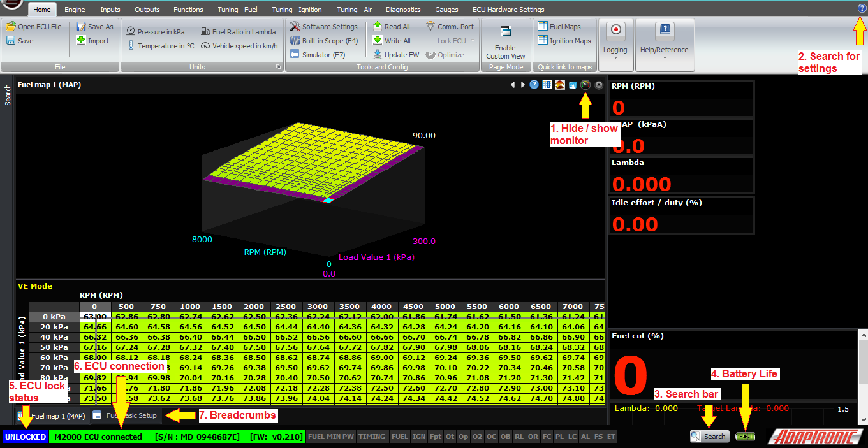Open the Tuning - Air tab
Image resolution: width=868 pixels, height=448 pixels.
[x=355, y=10]
